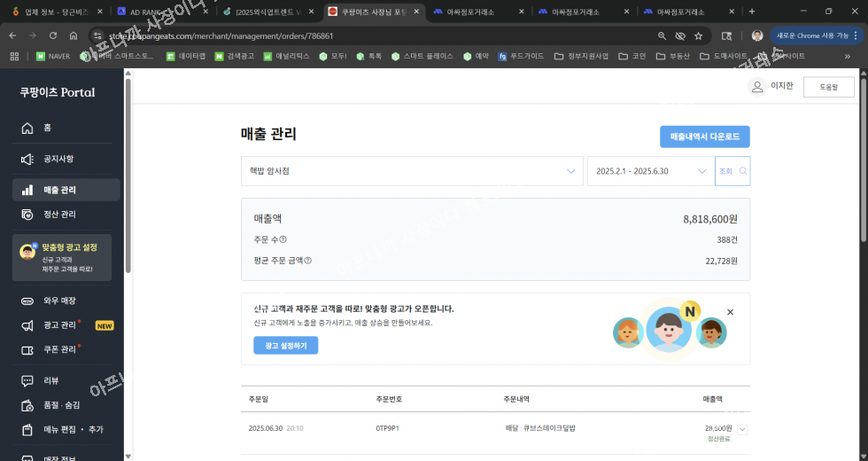Click the sidebar vertical scrollbar
Viewport: 868px width, 461px height.
[x=128, y=177]
